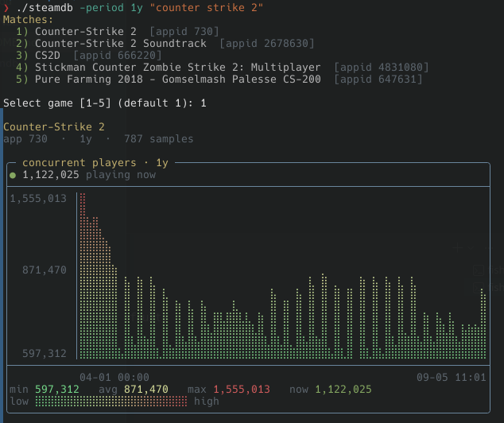Click the red peak bar at chart start

(83, 275)
